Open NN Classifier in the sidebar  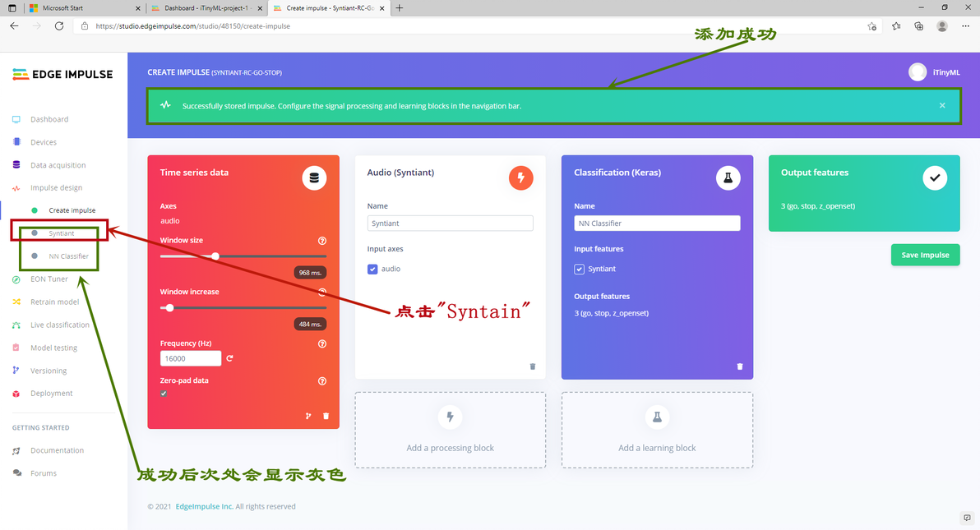pos(69,256)
